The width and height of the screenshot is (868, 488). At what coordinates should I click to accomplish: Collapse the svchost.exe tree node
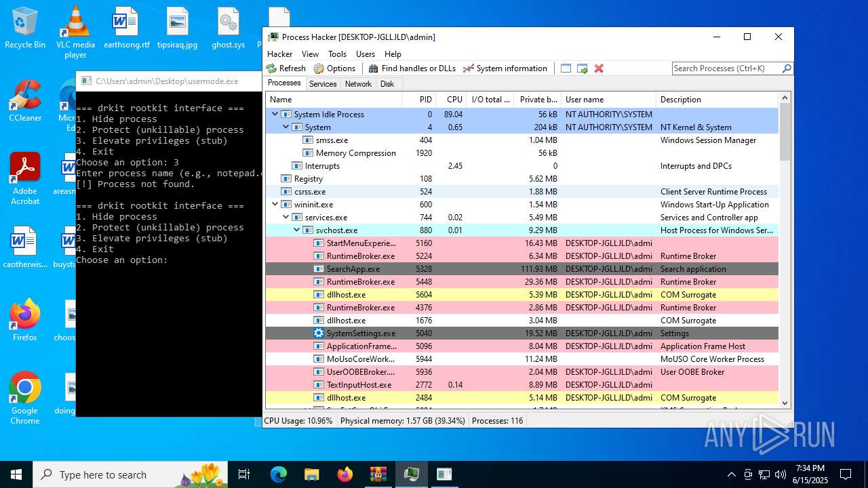[296, 230]
